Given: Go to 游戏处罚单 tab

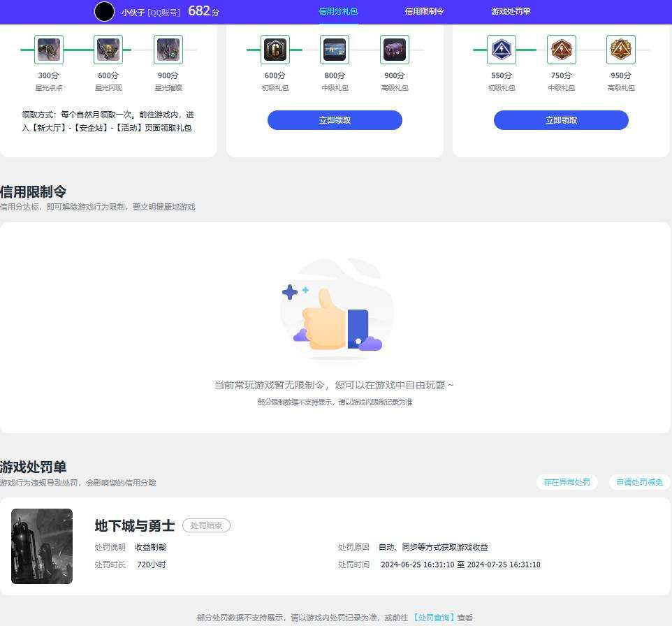Looking at the screenshot, I should pyautogui.click(x=511, y=12).
